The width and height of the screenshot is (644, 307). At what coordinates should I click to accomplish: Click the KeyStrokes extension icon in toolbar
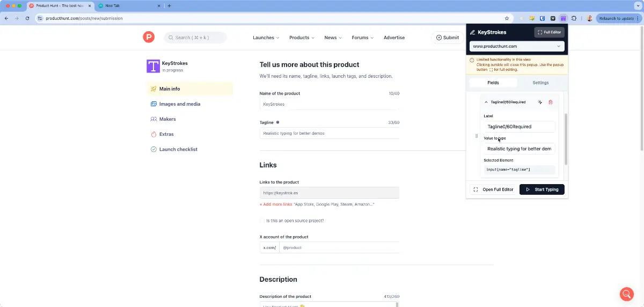click(x=563, y=18)
